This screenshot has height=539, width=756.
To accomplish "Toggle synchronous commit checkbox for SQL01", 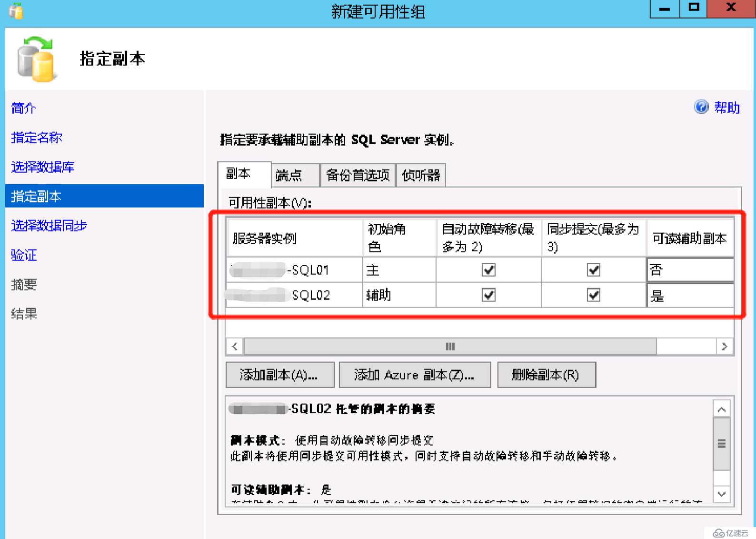I will coord(593,270).
